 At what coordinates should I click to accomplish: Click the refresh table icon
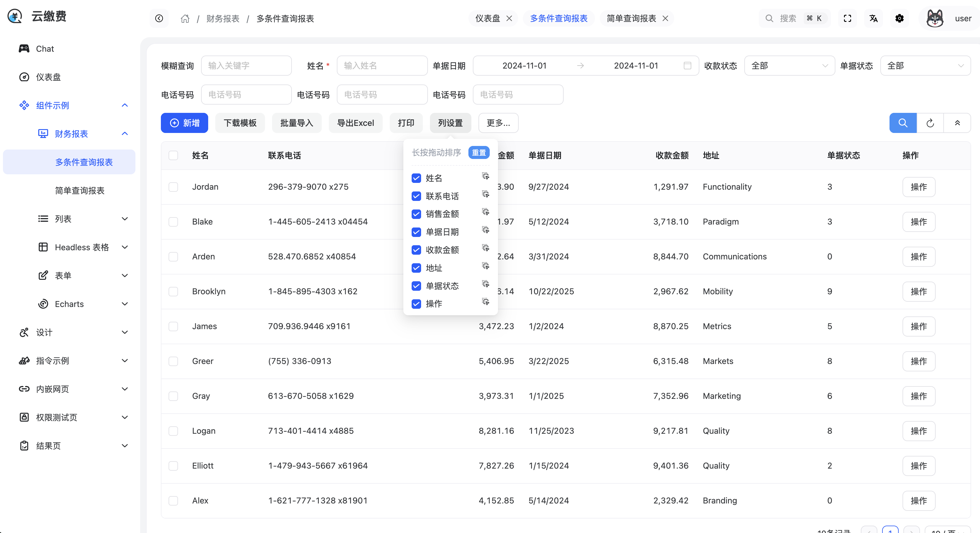point(930,123)
